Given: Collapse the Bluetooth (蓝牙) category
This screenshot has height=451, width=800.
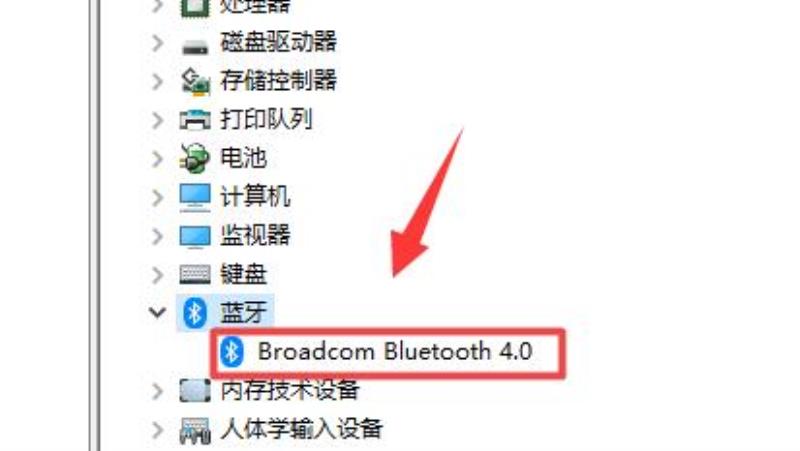Looking at the screenshot, I should pyautogui.click(x=158, y=312).
